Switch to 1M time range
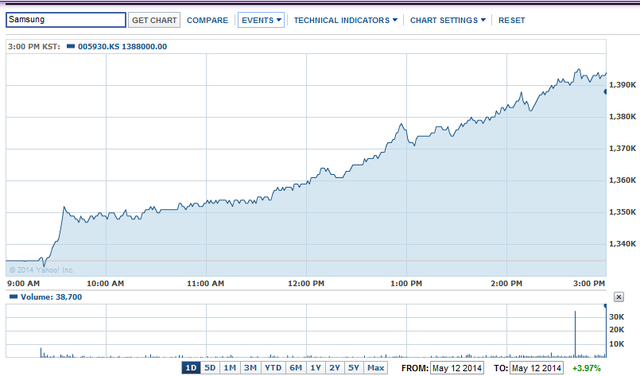640x376 pixels. (x=230, y=368)
